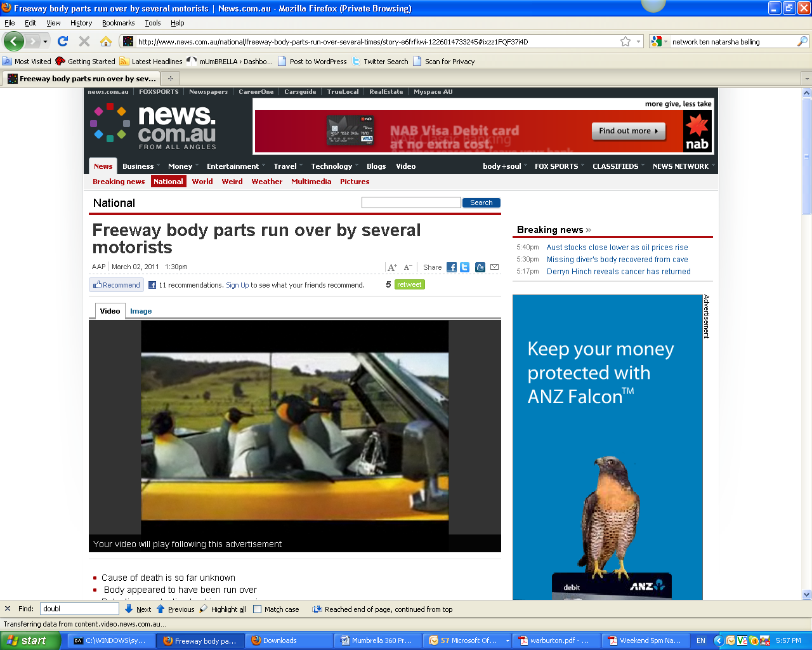Expand the Entertainment nav dropdown
Image resolution: width=812 pixels, height=650 pixels.
(x=263, y=166)
